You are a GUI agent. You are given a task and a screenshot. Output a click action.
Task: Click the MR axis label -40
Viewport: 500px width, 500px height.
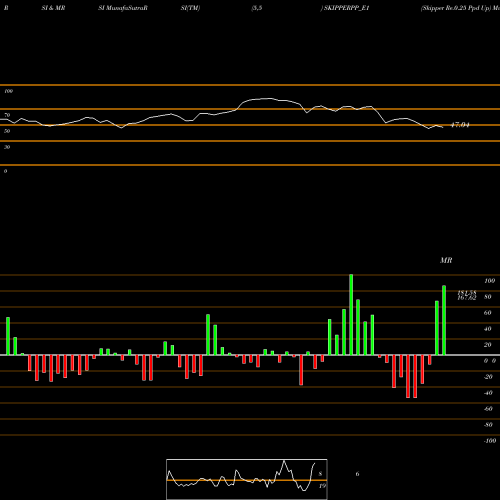click(x=488, y=393)
